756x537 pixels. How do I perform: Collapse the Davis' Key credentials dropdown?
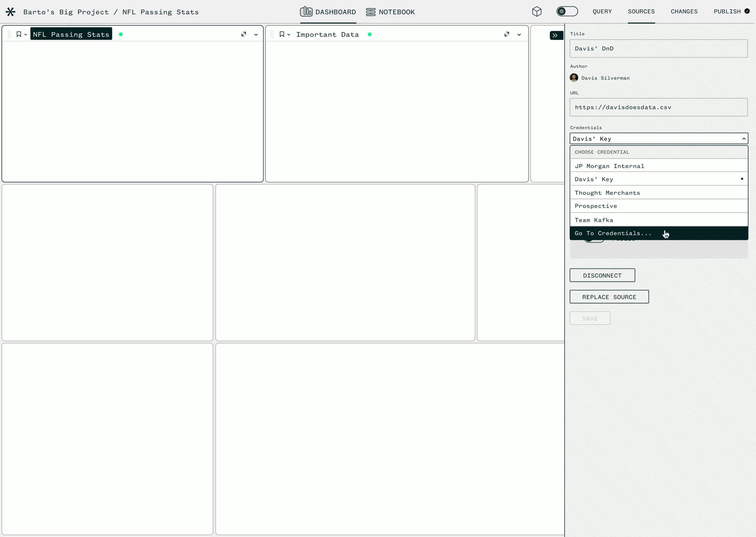[743, 139]
